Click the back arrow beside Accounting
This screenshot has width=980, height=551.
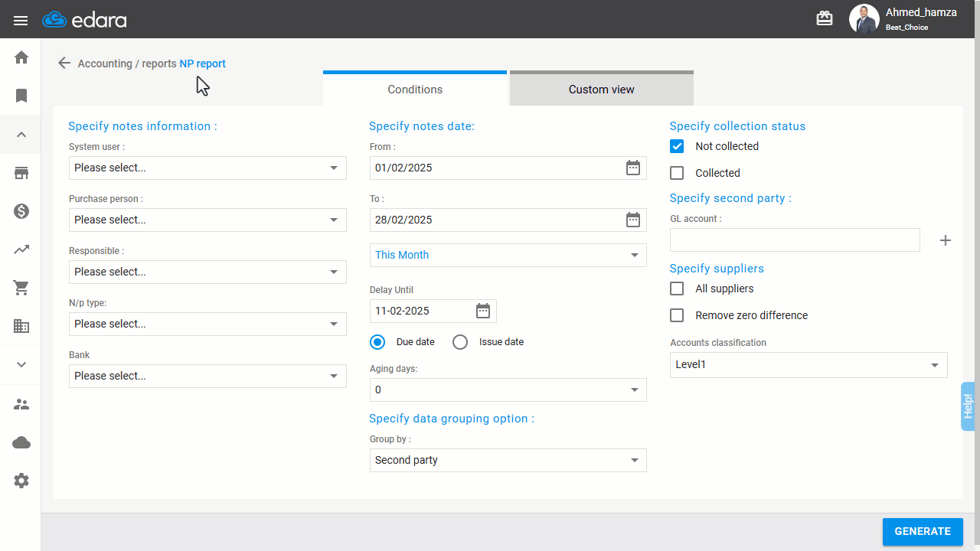coord(64,64)
